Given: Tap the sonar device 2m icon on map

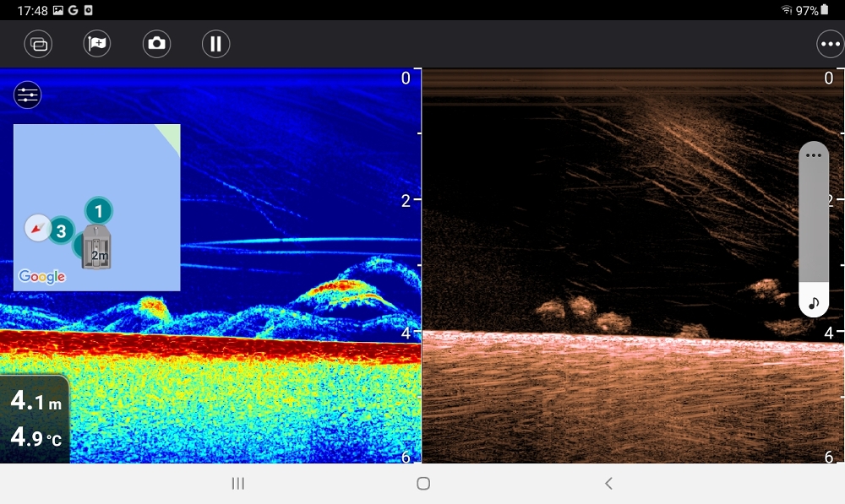Looking at the screenshot, I should [x=96, y=248].
